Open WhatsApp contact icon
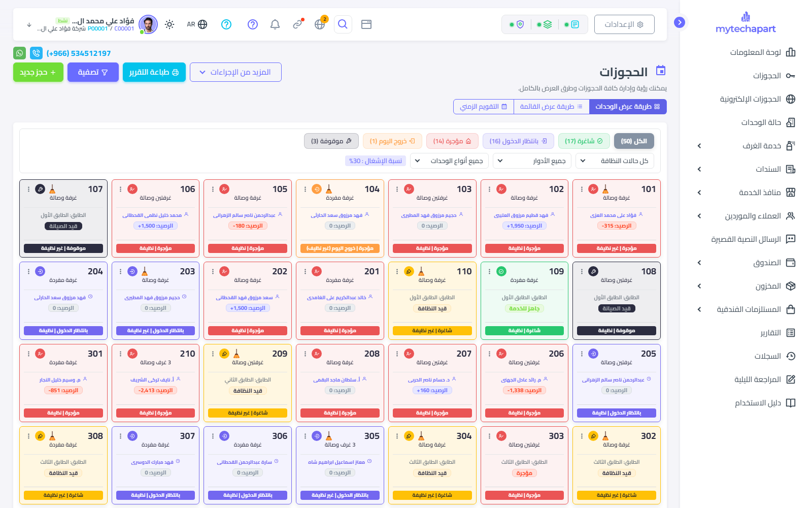 pos(19,53)
